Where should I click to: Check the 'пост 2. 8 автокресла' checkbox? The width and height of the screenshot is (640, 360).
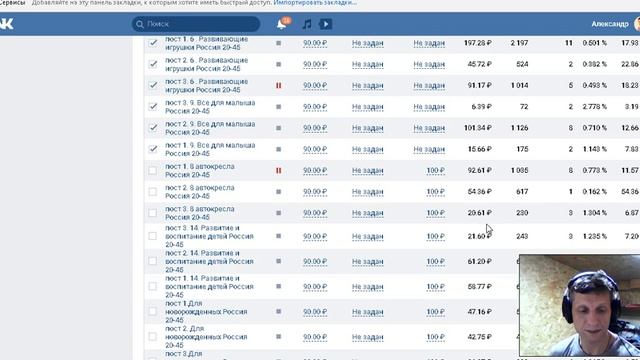(153, 191)
